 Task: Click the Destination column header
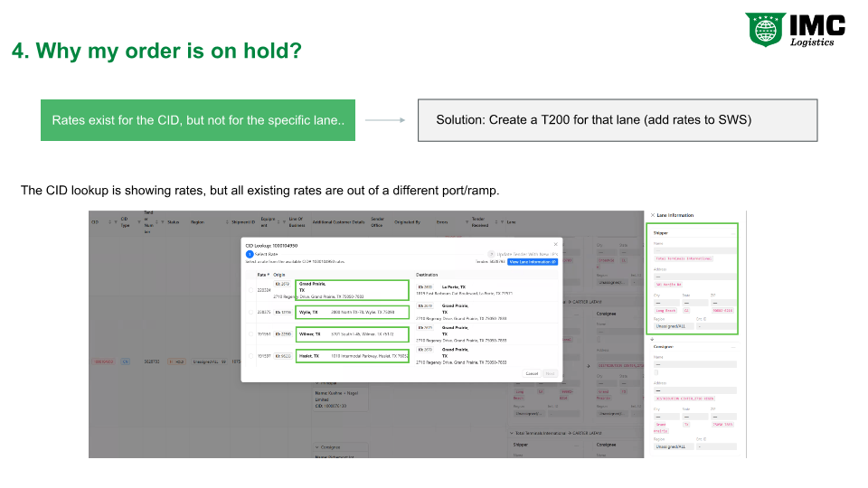(427, 275)
